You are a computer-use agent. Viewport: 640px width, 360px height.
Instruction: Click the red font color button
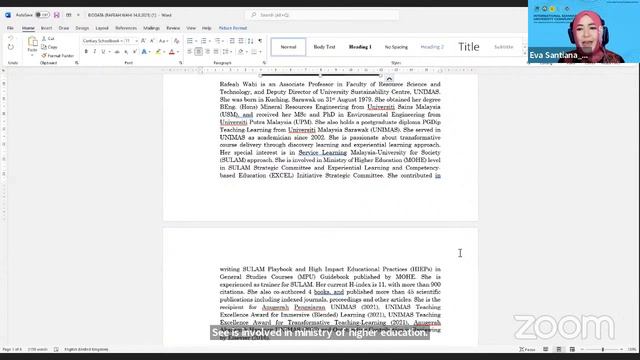172,52
